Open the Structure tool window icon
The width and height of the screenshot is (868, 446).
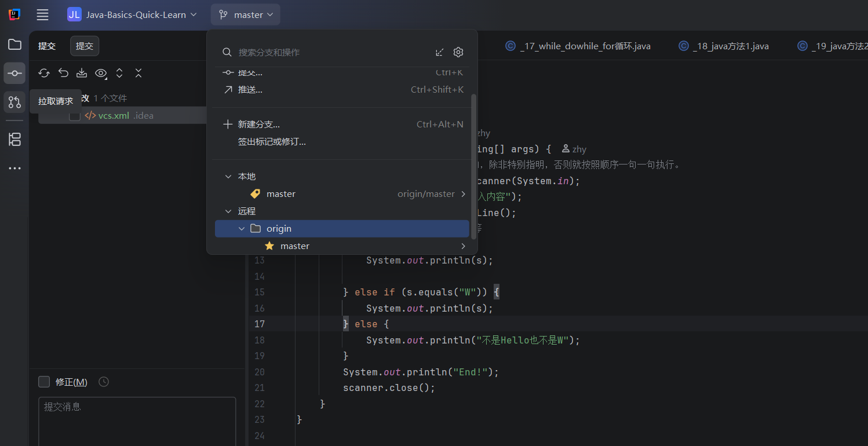(14, 139)
